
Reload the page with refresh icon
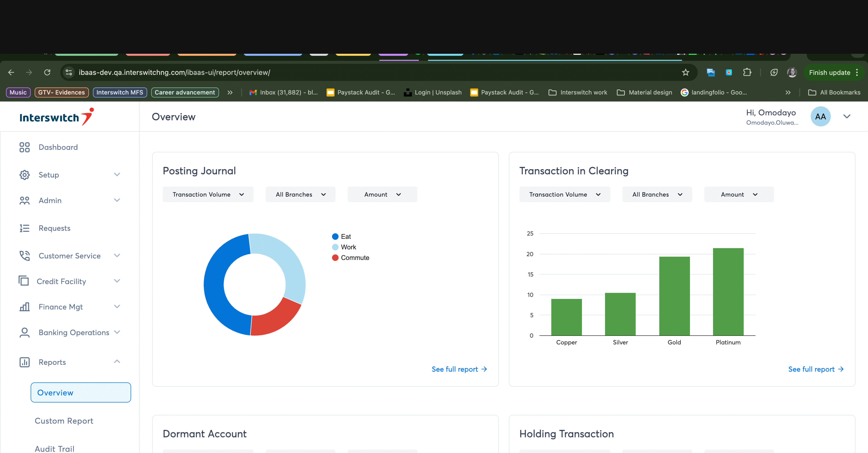point(47,72)
